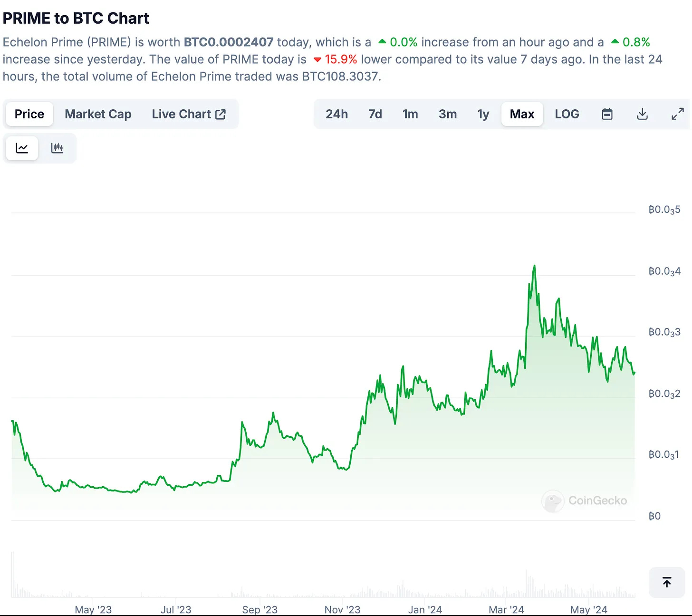Click the scroll-to-top arrow button

click(667, 582)
